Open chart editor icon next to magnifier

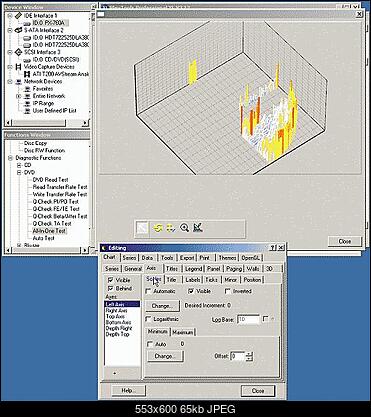pyautogui.click(x=198, y=228)
